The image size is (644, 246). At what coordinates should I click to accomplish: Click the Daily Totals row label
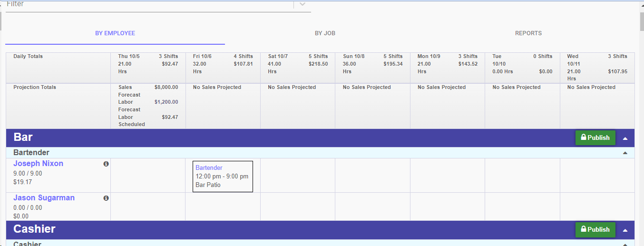click(x=28, y=57)
